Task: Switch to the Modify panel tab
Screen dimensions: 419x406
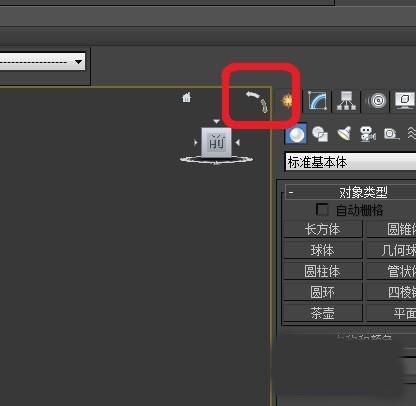Action: [x=317, y=101]
